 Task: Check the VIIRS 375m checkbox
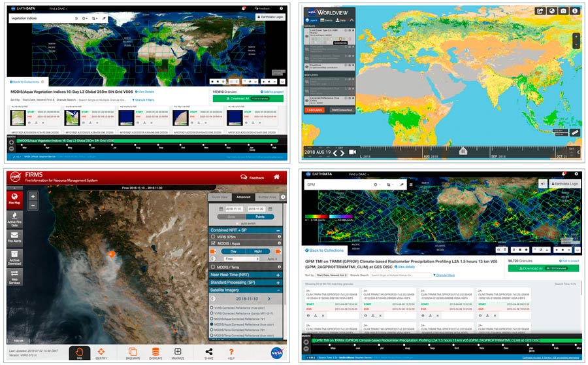click(x=213, y=237)
